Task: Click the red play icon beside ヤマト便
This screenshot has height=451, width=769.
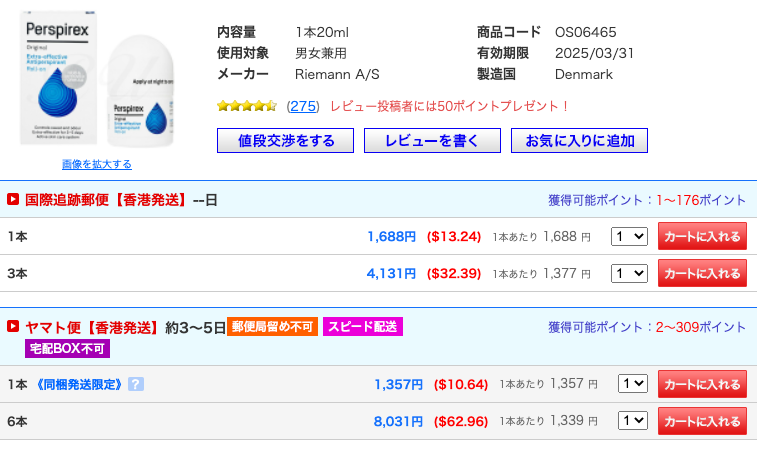Action: 13,326
